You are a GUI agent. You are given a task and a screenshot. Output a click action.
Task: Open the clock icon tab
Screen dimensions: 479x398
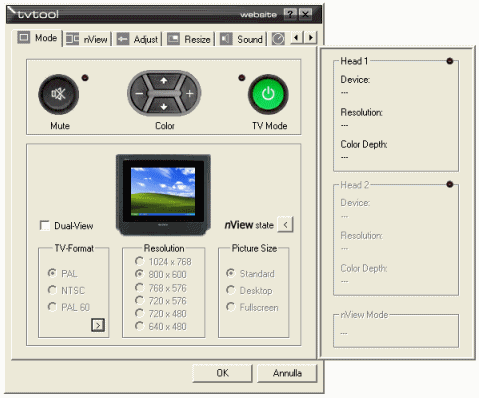coord(278,39)
